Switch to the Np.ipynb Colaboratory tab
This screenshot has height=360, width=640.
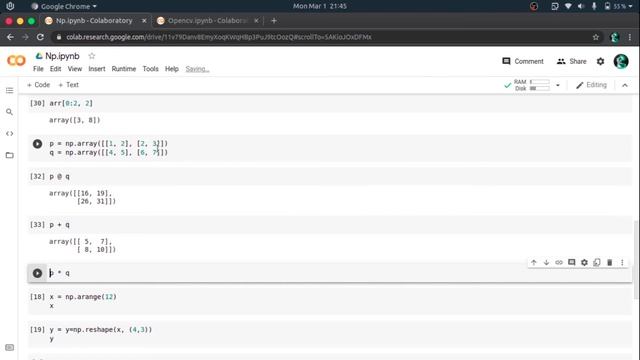coord(94,20)
